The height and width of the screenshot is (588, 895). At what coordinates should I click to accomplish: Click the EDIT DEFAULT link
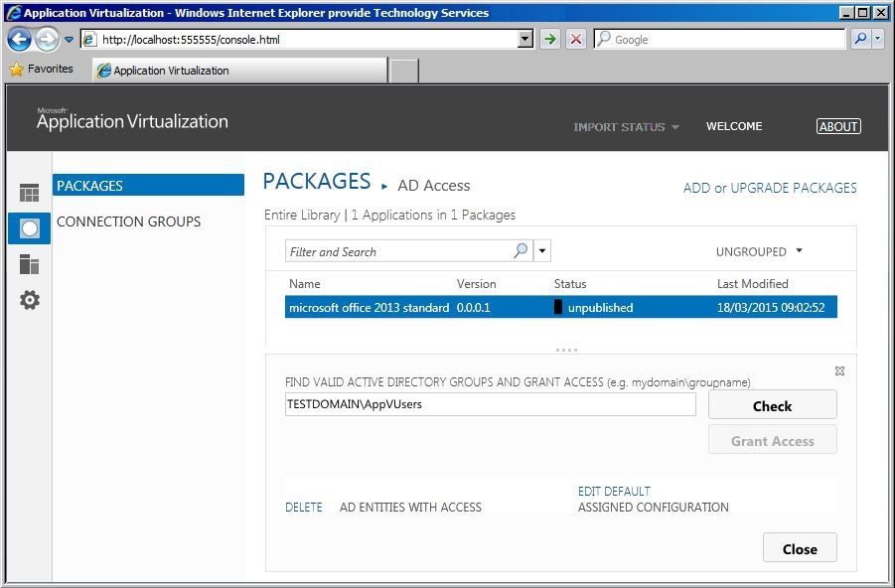tap(614, 491)
